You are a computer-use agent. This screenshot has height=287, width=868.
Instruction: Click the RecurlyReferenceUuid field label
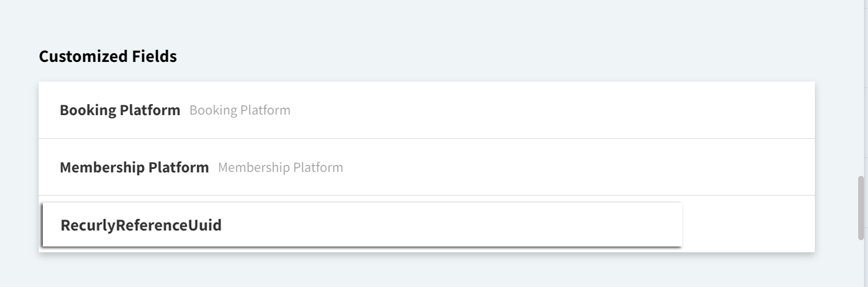tap(141, 225)
